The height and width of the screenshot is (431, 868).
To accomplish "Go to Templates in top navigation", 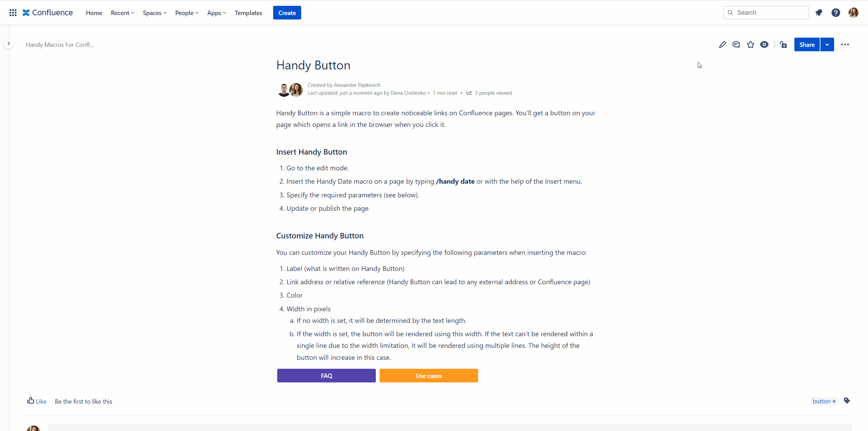I will (248, 13).
